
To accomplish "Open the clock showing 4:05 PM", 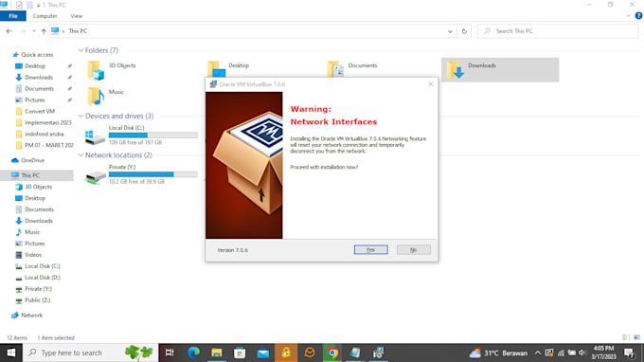I will click(x=604, y=353).
